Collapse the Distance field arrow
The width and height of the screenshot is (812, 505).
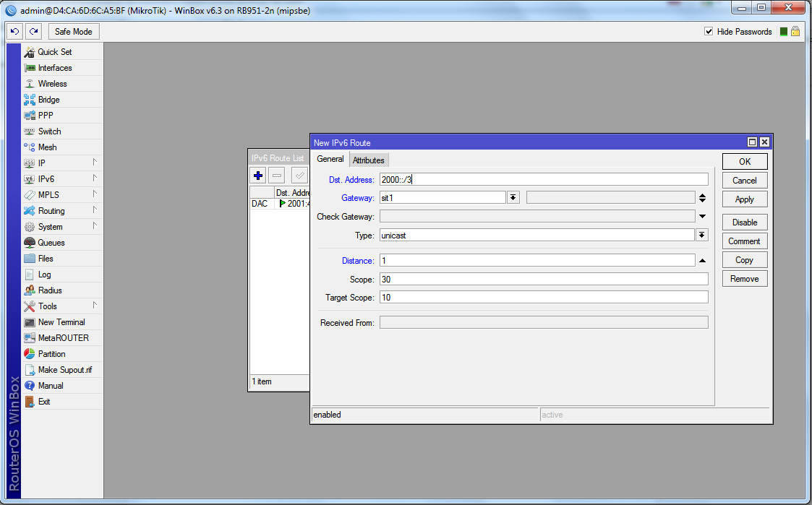[x=702, y=261]
